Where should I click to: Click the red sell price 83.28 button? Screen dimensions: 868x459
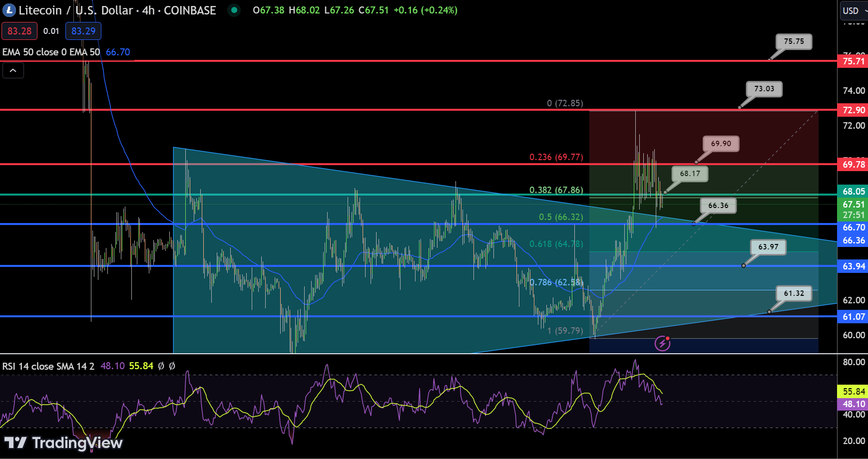point(19,31)
